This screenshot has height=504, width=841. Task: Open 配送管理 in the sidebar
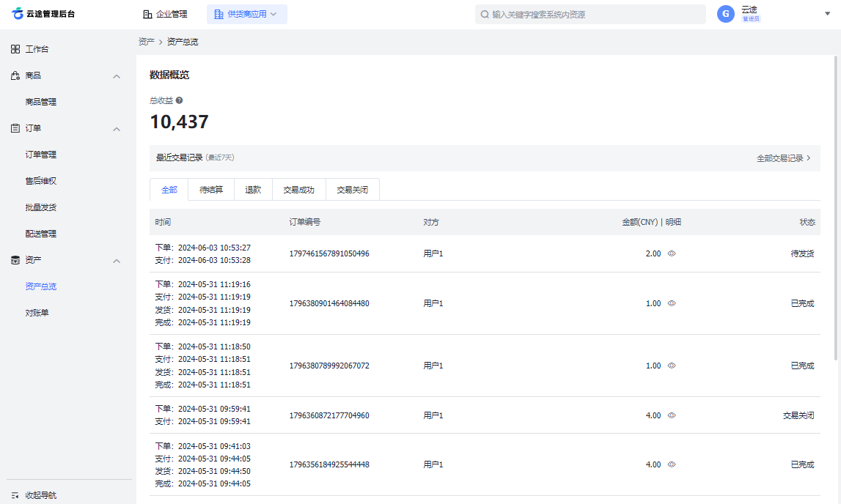(x=41, y=234)
